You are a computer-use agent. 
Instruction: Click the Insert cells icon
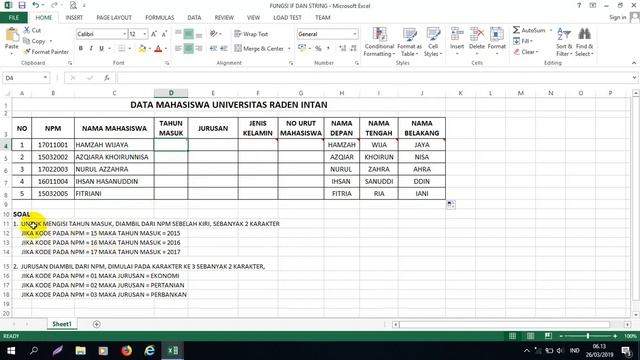click(x=457, y=35)
